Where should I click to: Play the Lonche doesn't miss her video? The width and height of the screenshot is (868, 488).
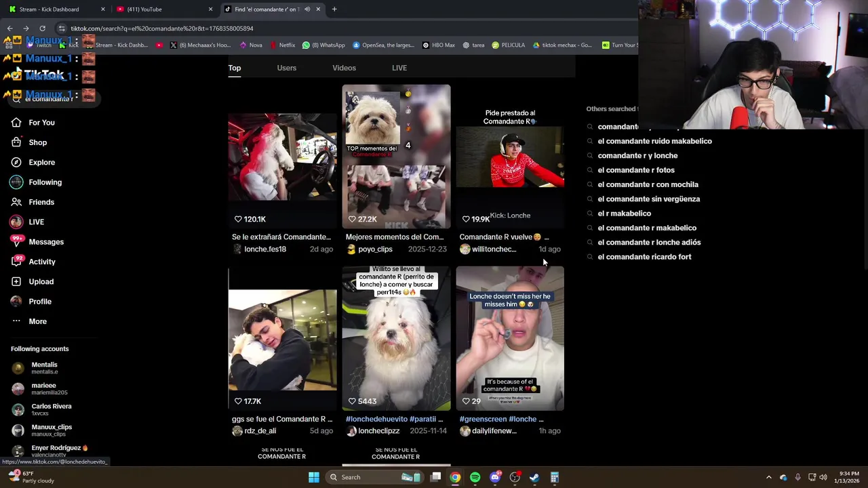(510, 338)
